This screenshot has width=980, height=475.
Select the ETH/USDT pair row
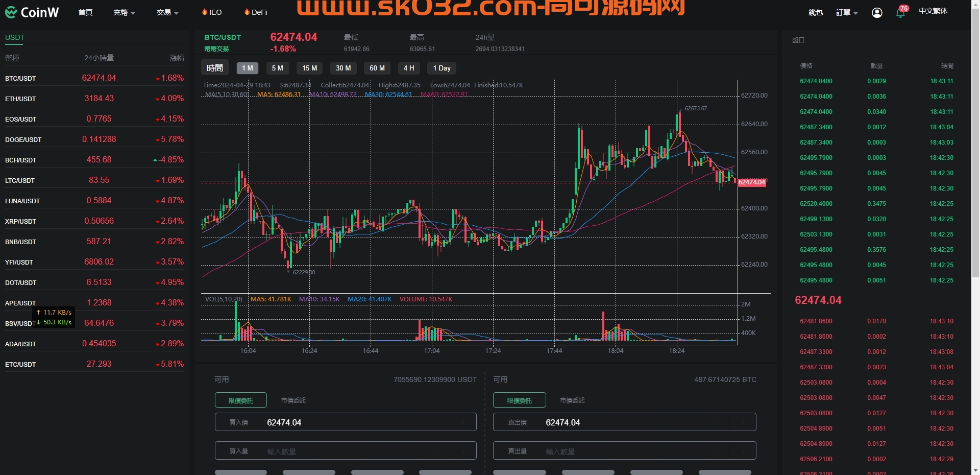pyautogui.click(x=94, y=99)
